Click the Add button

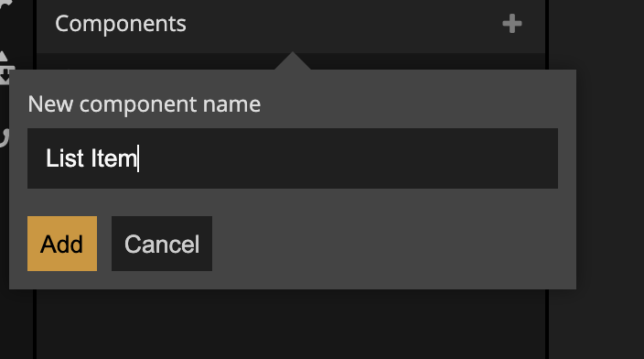[x=62, y=244]
